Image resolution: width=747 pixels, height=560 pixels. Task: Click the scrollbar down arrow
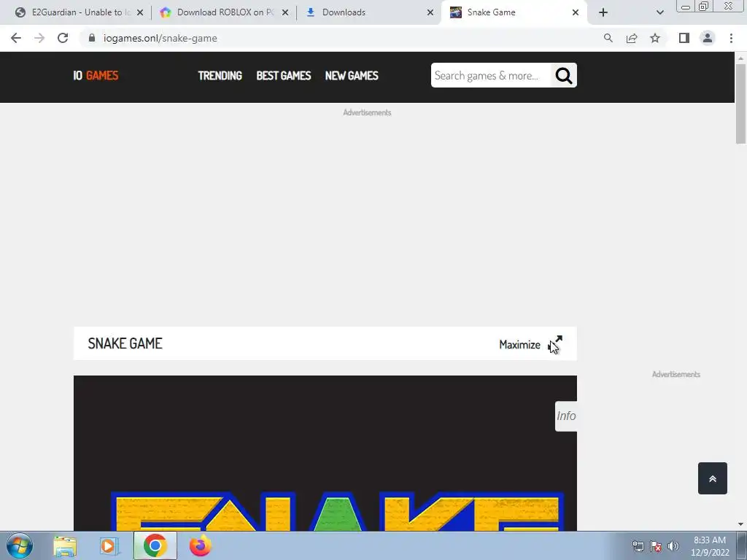click(740, 524)
